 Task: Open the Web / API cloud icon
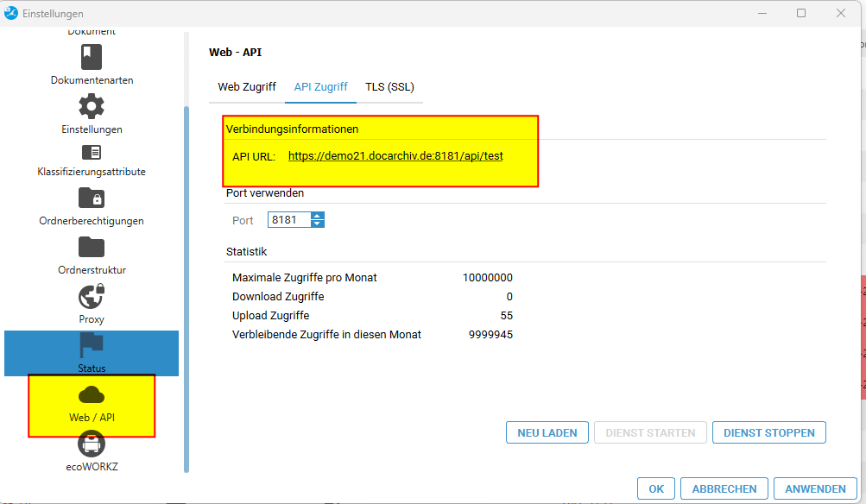click(92, 395)
